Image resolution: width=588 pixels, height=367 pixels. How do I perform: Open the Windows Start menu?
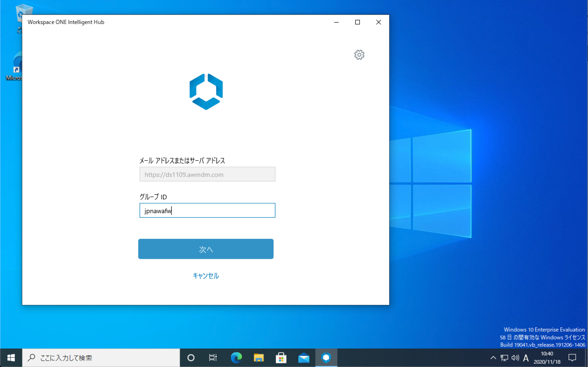pos(11,357)
